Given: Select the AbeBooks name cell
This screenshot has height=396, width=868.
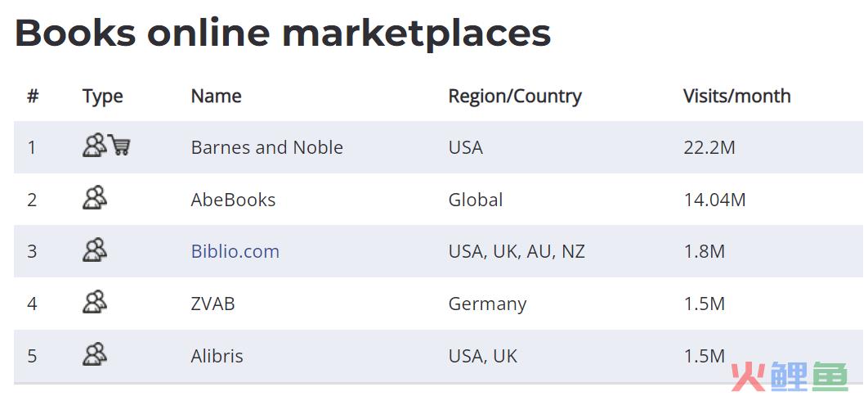Looking at the screenshot, I should [x=233, y=200].
